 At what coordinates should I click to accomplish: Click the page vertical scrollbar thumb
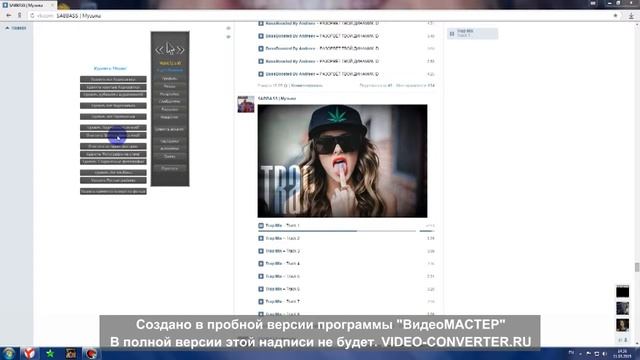point(637,267)
